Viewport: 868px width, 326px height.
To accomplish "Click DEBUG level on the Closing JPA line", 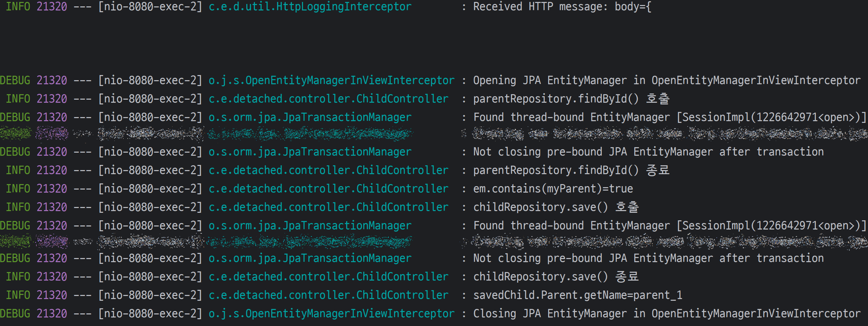I will 15,314.
